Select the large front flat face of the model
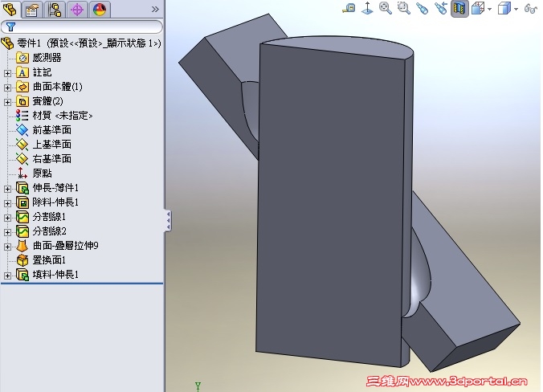This screenshot has width=543, height=392. point(329,204)
